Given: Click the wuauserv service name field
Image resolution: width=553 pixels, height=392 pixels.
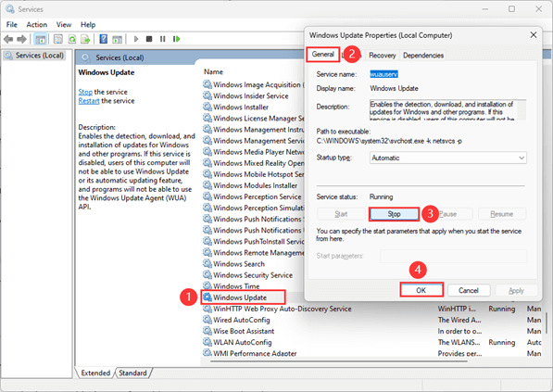Looking at the screenshot, I should 383,74.
